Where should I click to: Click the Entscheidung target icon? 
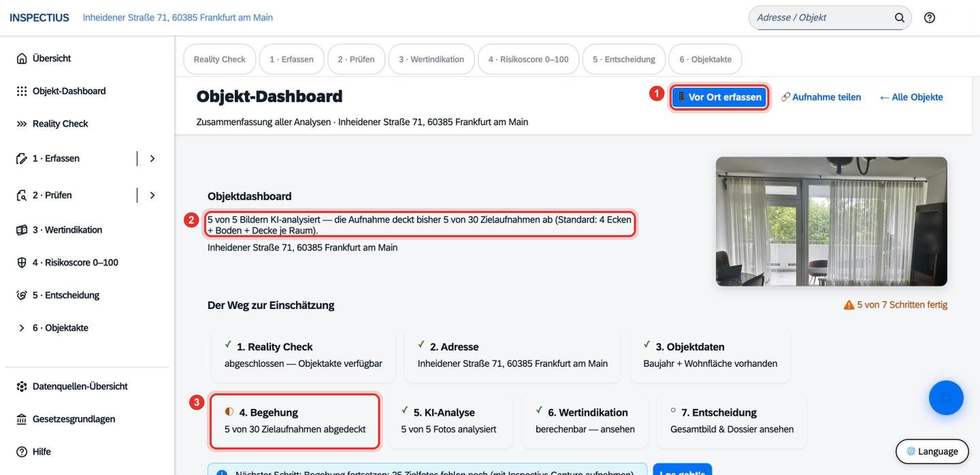tap(22, 295)
